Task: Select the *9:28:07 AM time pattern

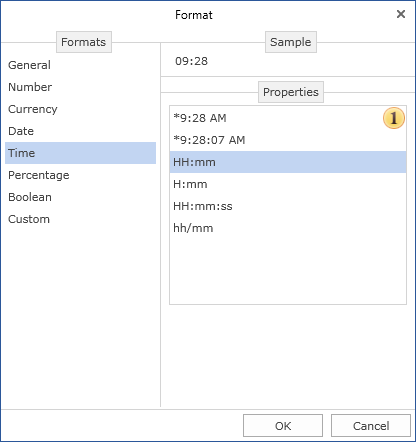Action: click(288, 140)
